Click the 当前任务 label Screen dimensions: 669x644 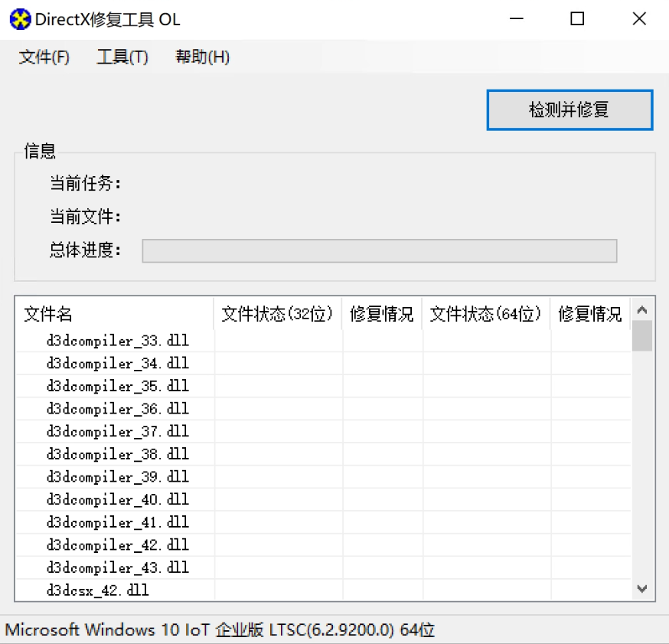[85, 184]
